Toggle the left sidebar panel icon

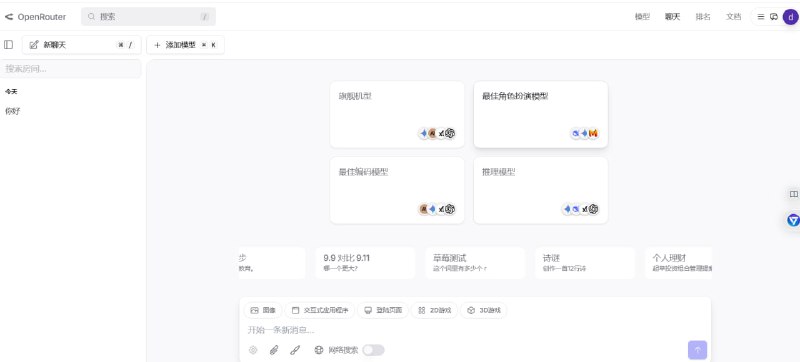tap(9, 45)
